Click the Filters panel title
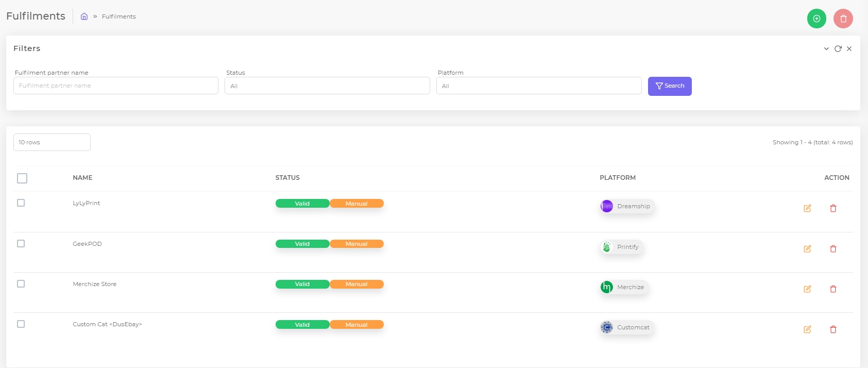 click(x=27, y=48)
